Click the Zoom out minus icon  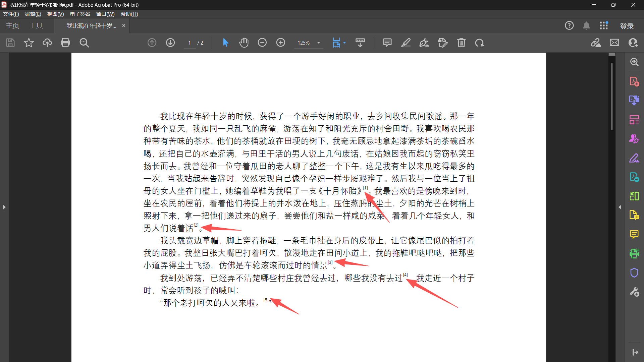tap(262, 43)
